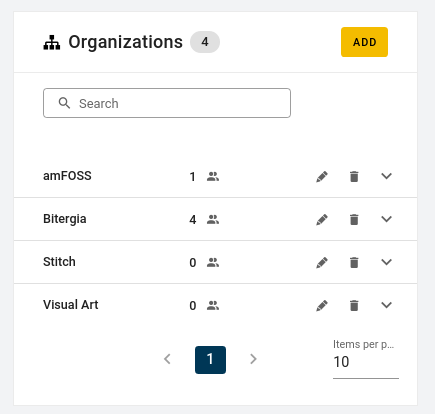The width and height of the screenshot is (435, 414).
Task: Remove Bitergia using its trash icon
Action: pos(354,219)
